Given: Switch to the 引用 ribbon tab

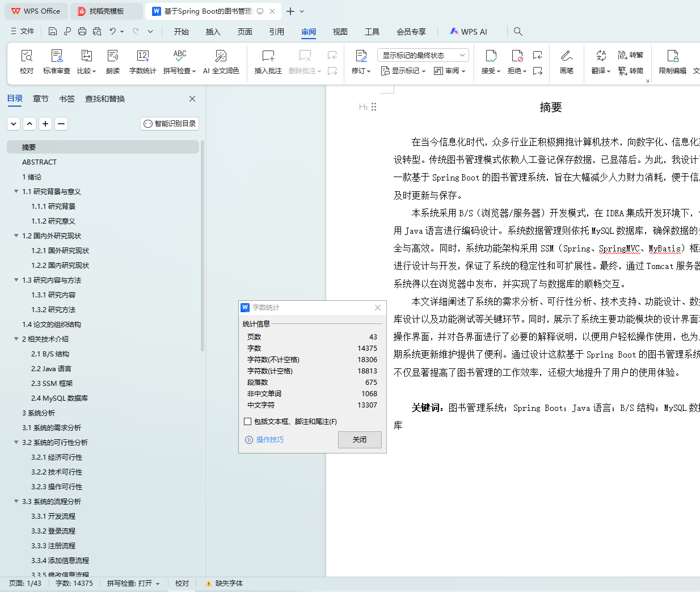Looking at the screenshot, I should (x=277, y=32).
